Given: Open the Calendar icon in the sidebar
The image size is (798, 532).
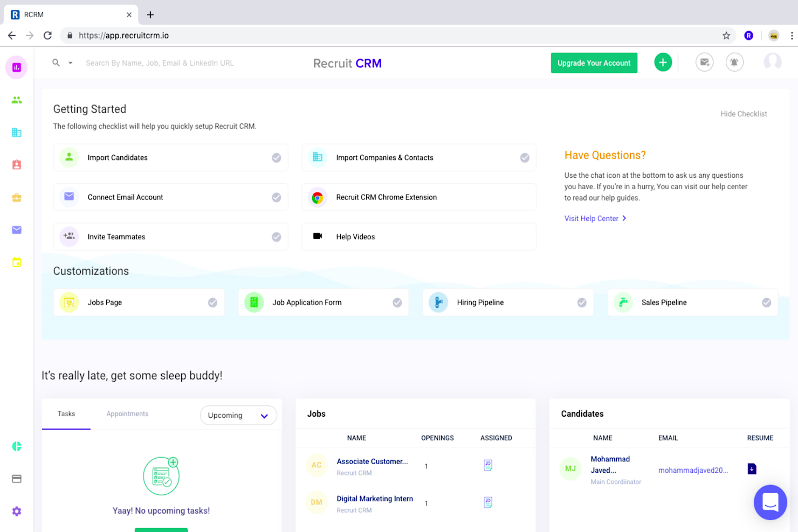Looking at the screenshot, I should [x=17, y=262].
